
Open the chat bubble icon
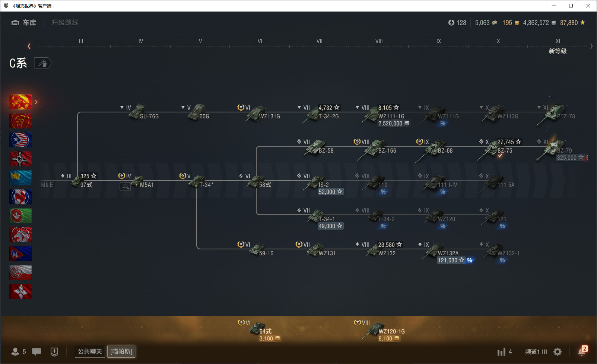[36, 352]
